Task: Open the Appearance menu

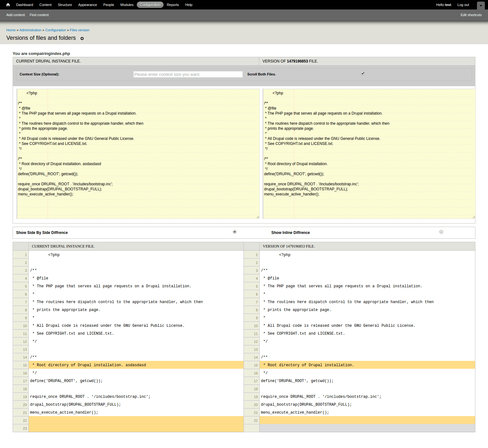Action: coord(87,5)
